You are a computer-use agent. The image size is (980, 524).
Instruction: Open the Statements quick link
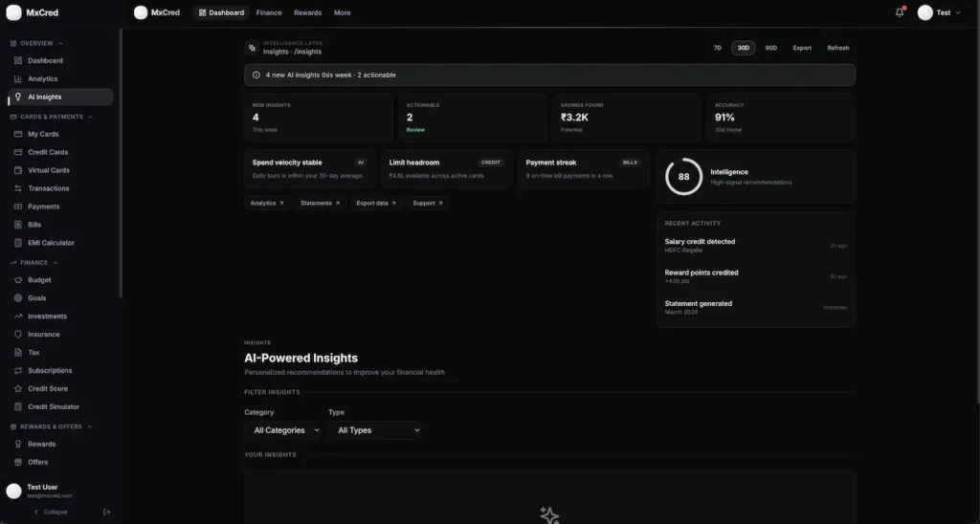320,203
